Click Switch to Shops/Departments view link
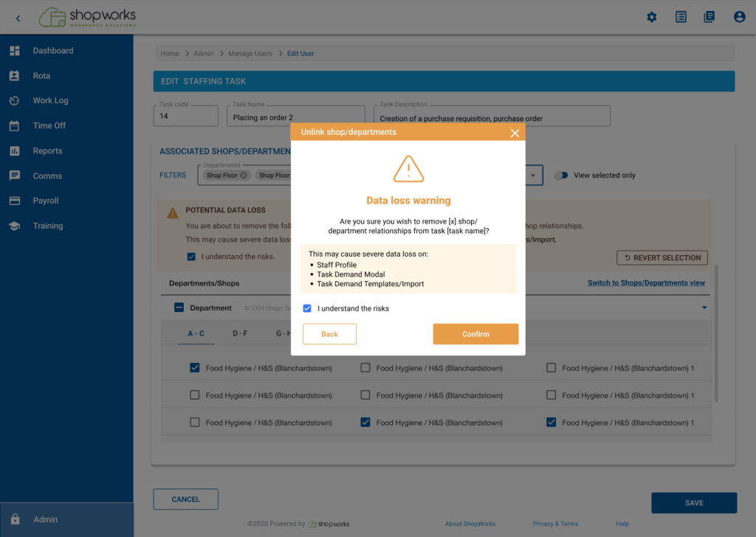The height and width of the screenshot is (537, 756). pyautogui.click(x=645, y=283)
